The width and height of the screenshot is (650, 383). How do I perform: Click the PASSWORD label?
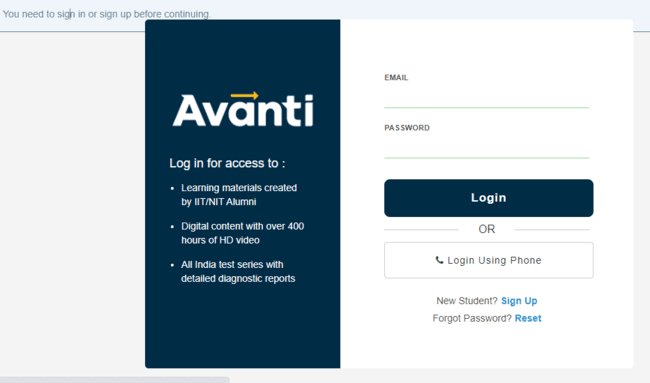(407, 128)
